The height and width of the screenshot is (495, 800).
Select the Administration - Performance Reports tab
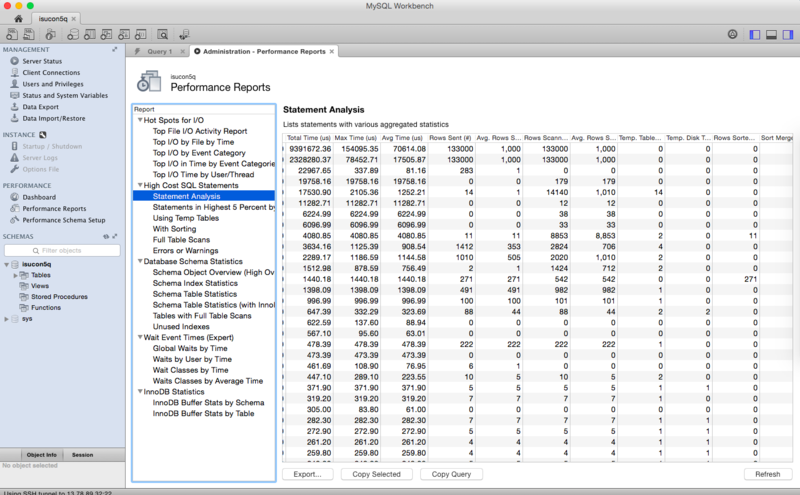click(264, 52)
